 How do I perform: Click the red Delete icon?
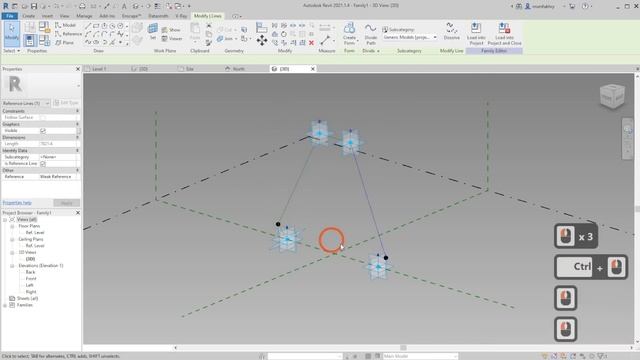coord(311,42)
